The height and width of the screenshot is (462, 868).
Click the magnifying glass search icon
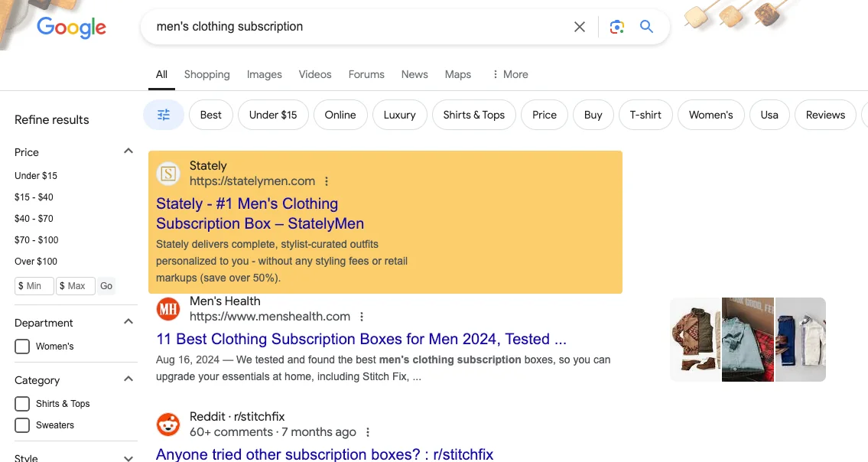tap(646, 28)
